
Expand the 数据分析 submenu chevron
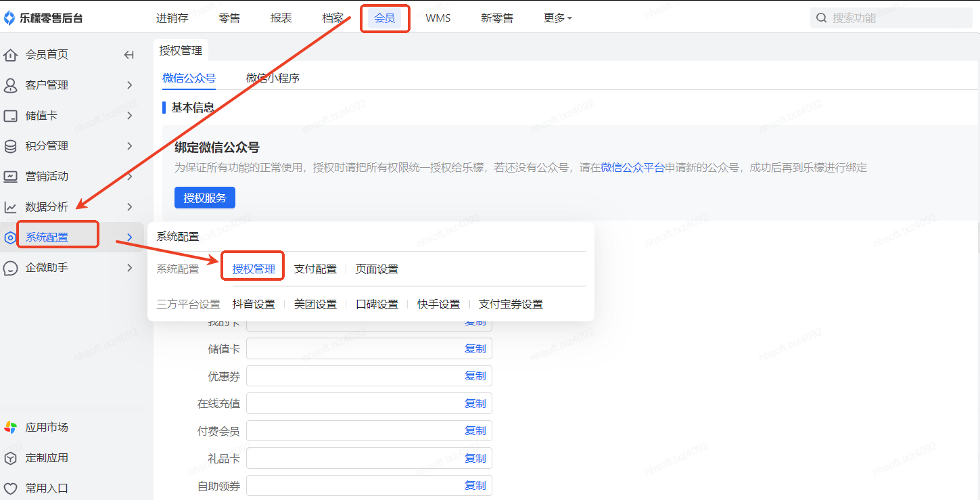(129, 207)
